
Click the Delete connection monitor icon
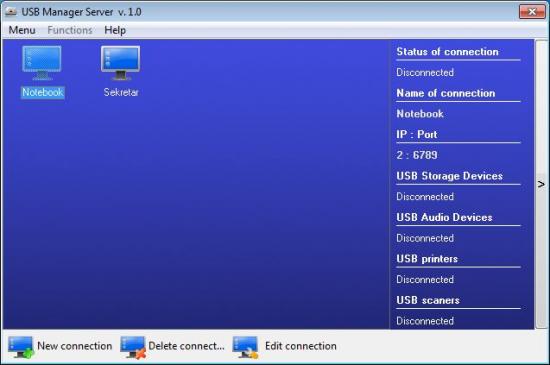coord(133,347)
